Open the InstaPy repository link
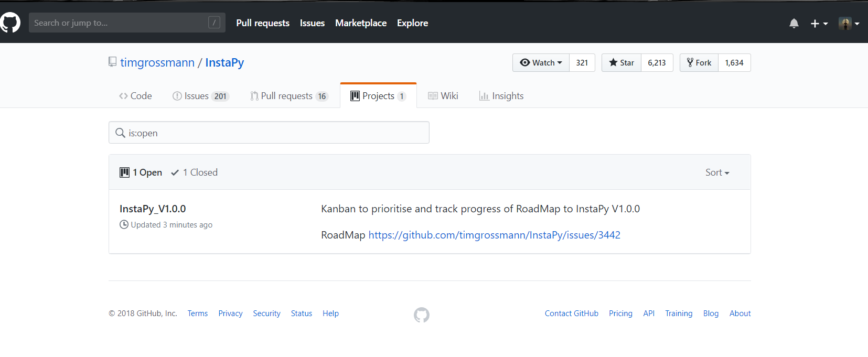868x357 pixels. coord(224,62)
